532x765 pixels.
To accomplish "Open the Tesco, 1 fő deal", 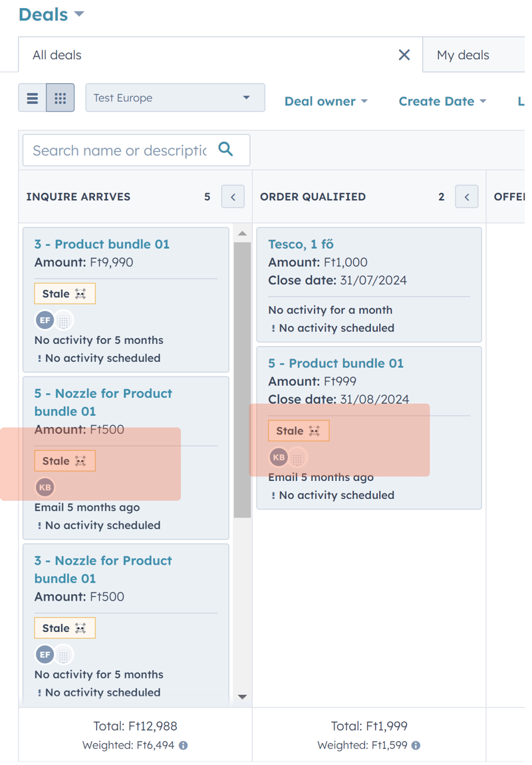I will coord(301,244).
